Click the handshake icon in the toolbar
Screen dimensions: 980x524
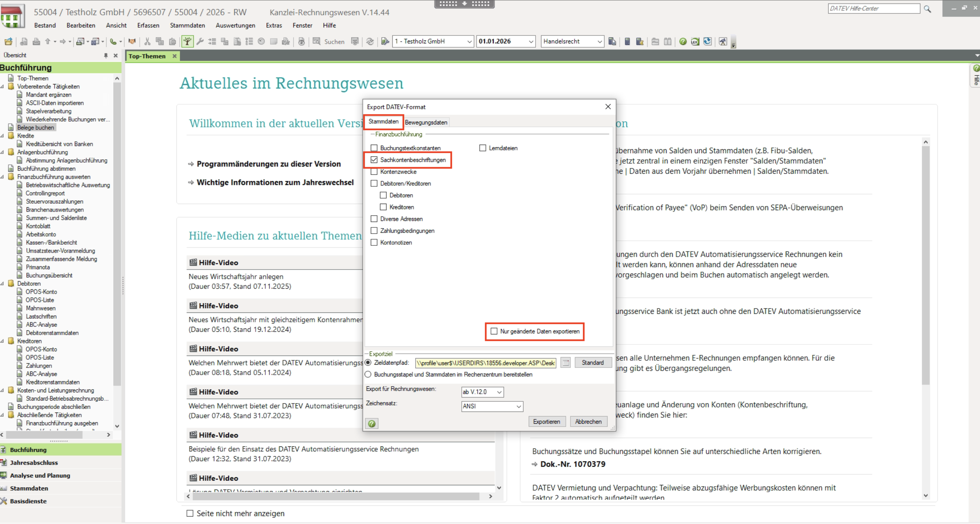coord(132,41)
